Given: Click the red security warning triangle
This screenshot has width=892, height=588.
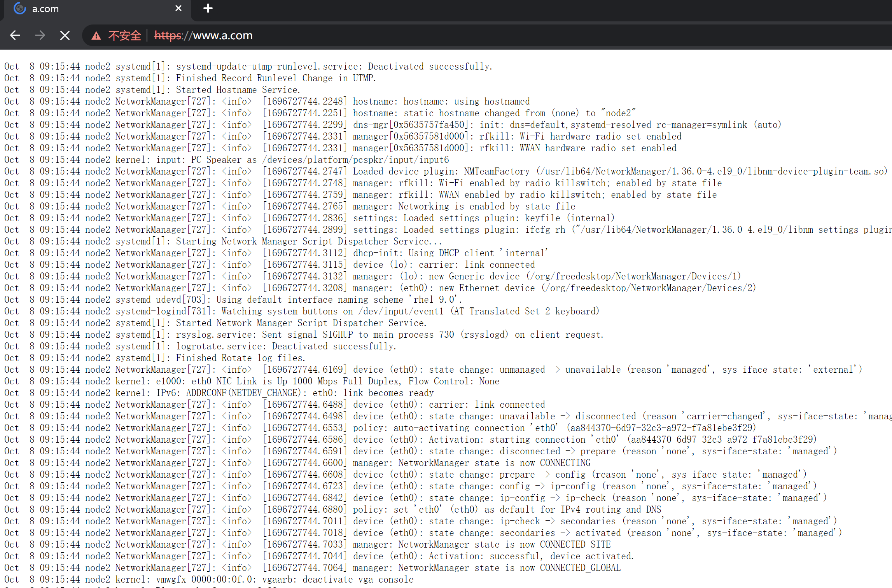Looking at the screenshot, I should click(x=96, y=36).
